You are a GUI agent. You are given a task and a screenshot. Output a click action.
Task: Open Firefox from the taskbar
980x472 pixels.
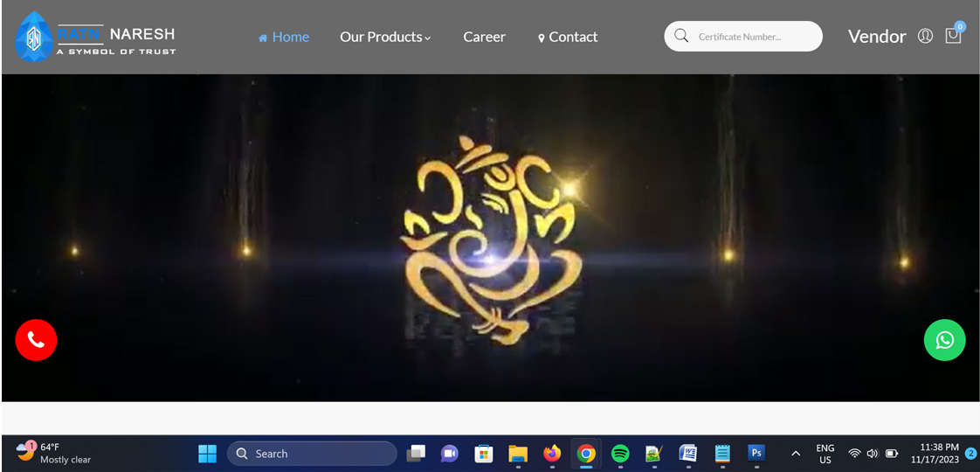(552, 454)
